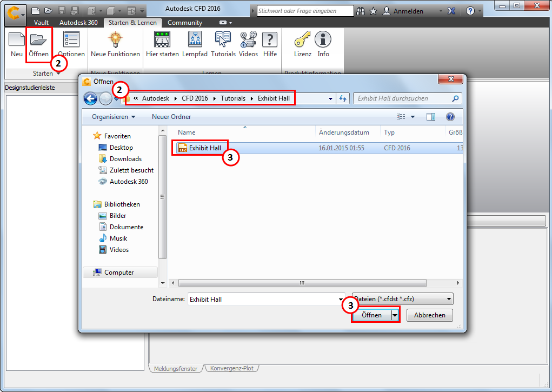552x392 pixels.
Task: Click the Tutorials segment in the address path
Action: [x=233, y=98]
